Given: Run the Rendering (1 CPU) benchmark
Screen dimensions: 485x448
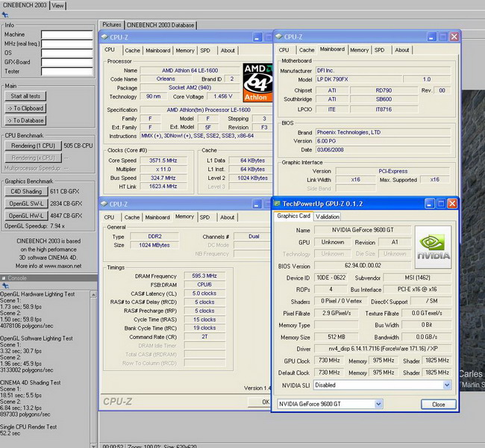Looking at the screenshot, I should (34, 146).
